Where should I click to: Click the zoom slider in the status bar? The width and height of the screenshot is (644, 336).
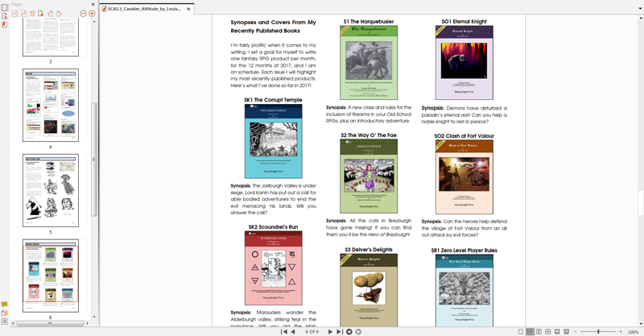(x=597, y=331)
